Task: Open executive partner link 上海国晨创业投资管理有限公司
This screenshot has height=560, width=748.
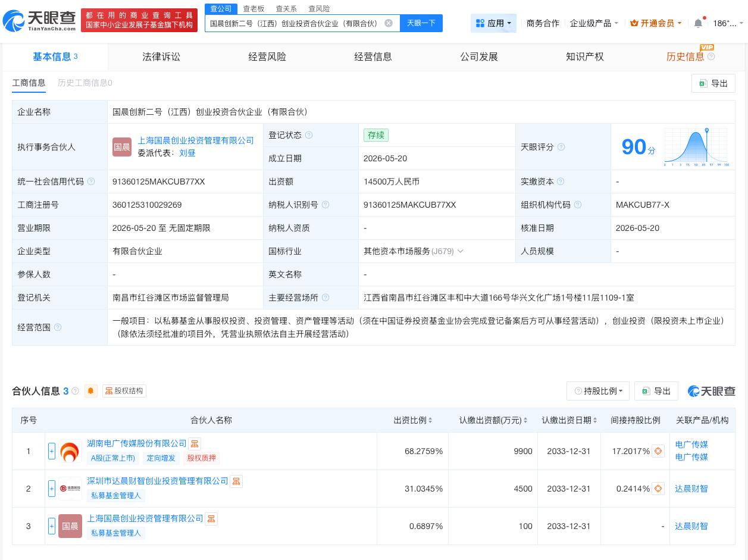Action: [196, 140]
